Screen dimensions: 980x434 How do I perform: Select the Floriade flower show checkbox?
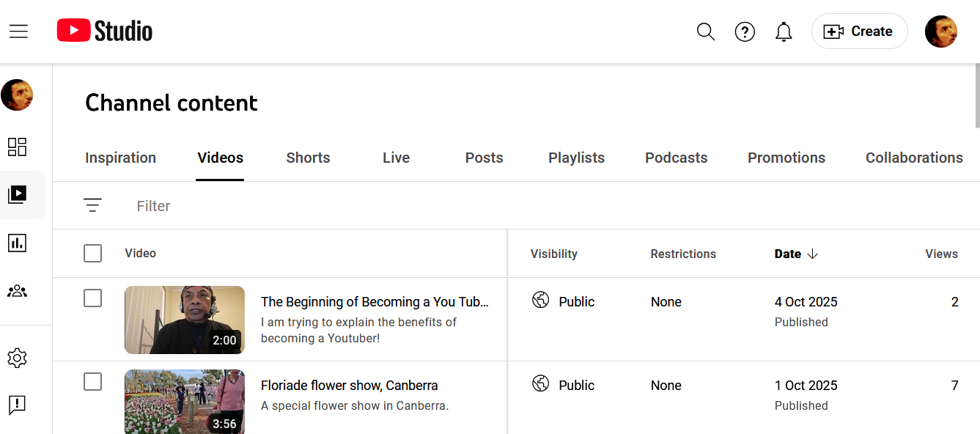coord(92,382)
